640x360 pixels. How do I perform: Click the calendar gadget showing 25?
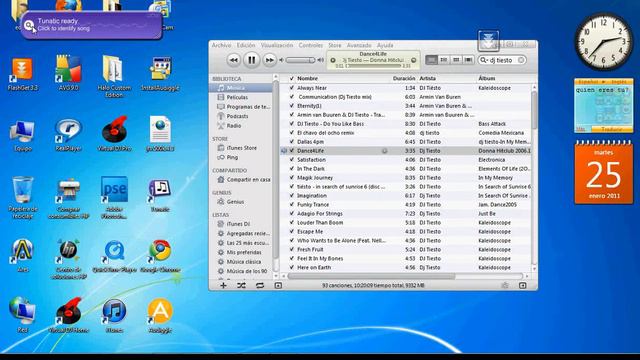pyautogui.click(x=604, y=172)
